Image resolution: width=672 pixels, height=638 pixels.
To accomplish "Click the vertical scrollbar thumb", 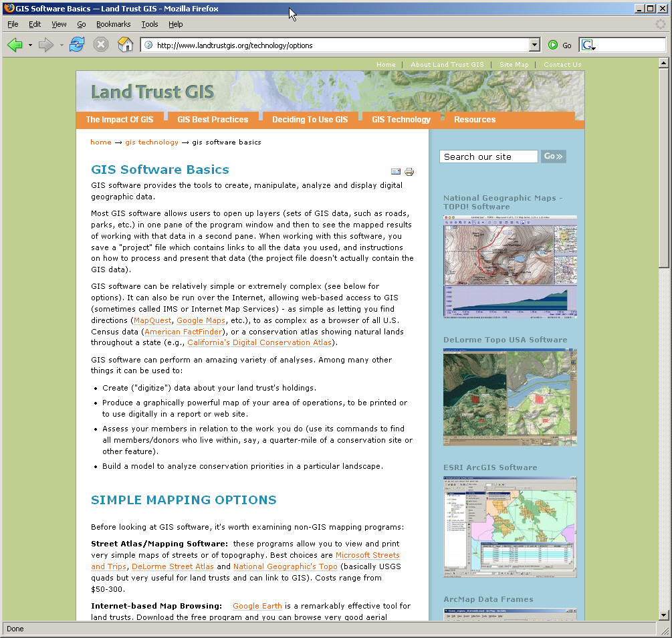I will tap(663, 168).
